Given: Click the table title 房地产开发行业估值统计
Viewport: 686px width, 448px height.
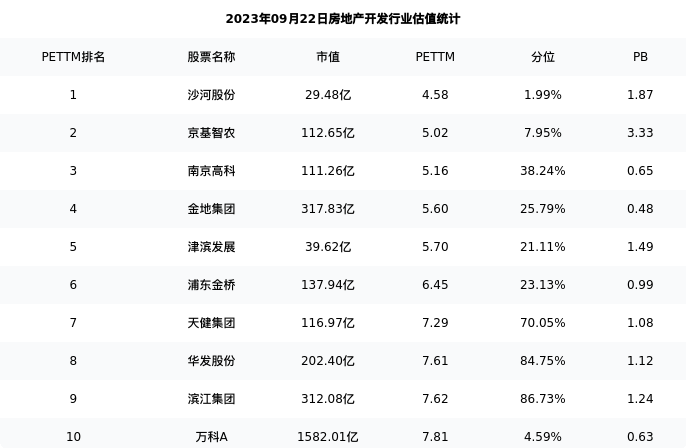Looking at the screenshot, I should 343,19.
